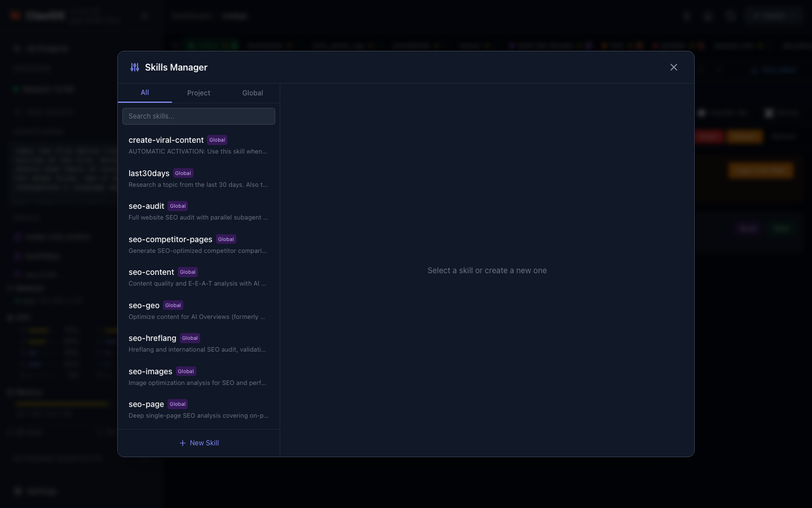Image resolution: width=812 pixels, height=508 pixels.
Task: Open the last30days skill
Action: pos(149,173)
